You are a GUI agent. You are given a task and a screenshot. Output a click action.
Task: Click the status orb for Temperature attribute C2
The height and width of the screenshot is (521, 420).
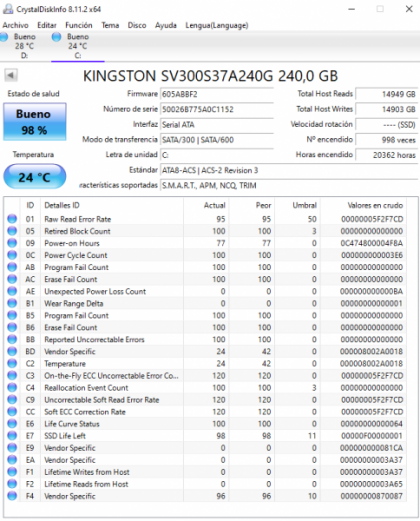(x=12, y=363)
